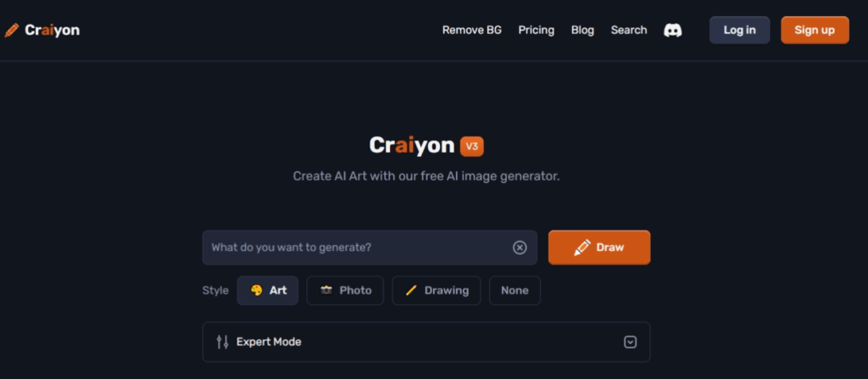
Task: Select the Photo style option
Action: pos(345,290)
